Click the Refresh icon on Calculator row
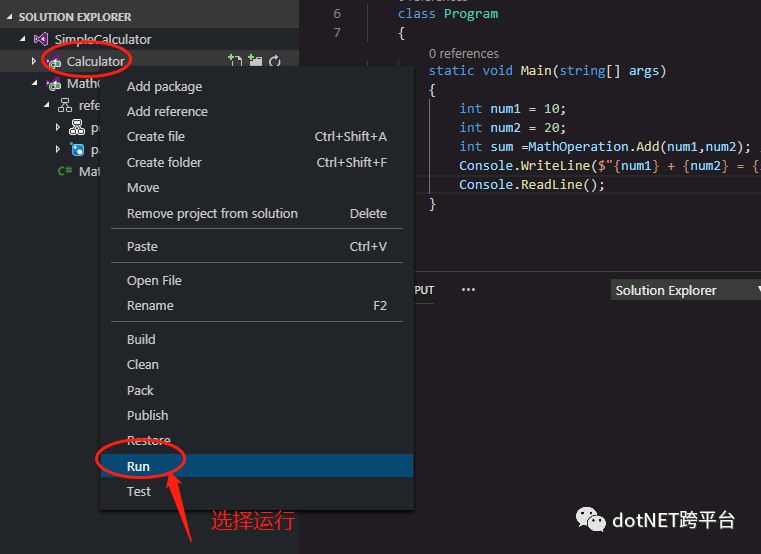 [275, 61]
